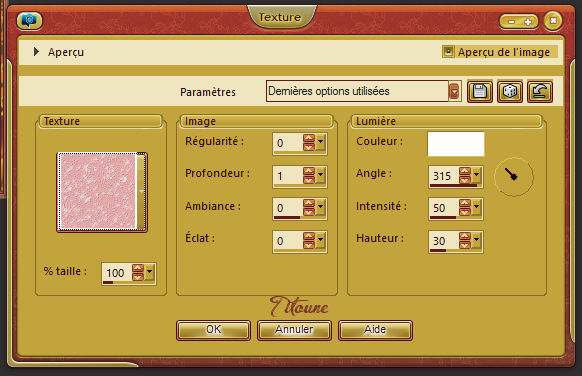Increase the Régularité value
This screenshot has width=582, height=376.
(x=309, y=138)
